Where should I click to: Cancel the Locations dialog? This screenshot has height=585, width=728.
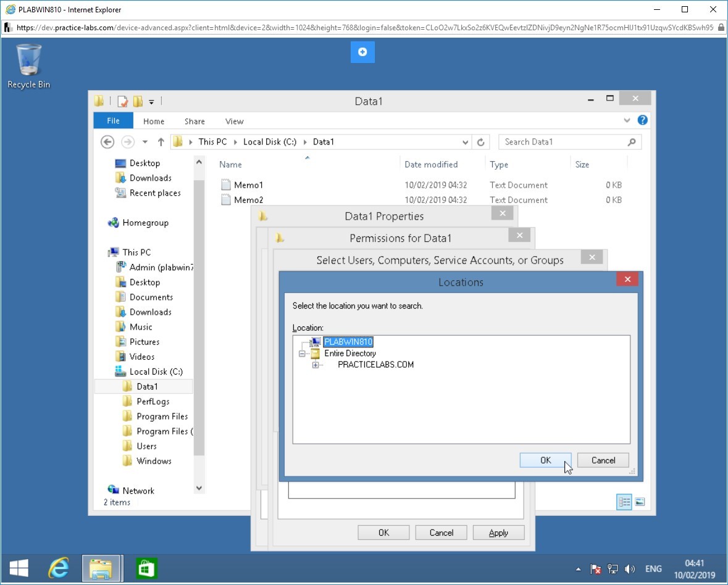(x=603, y=460)
